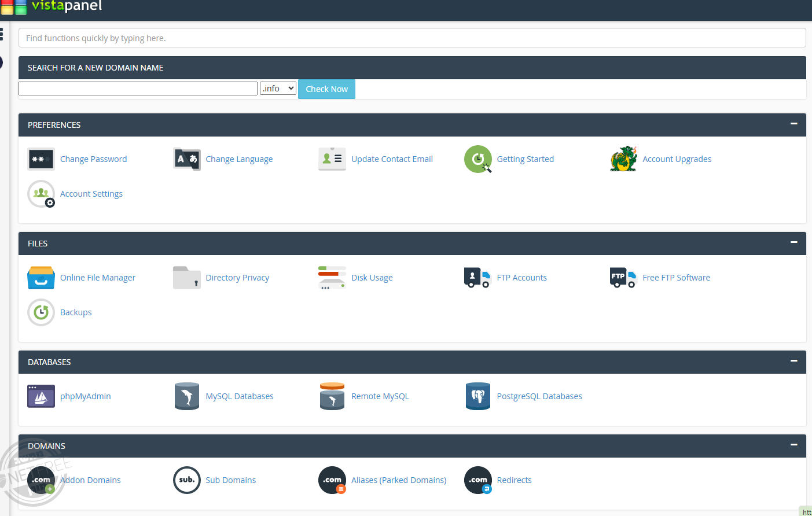
Task: Click the Change Password asterisk icon
Action: pos(41,159)
